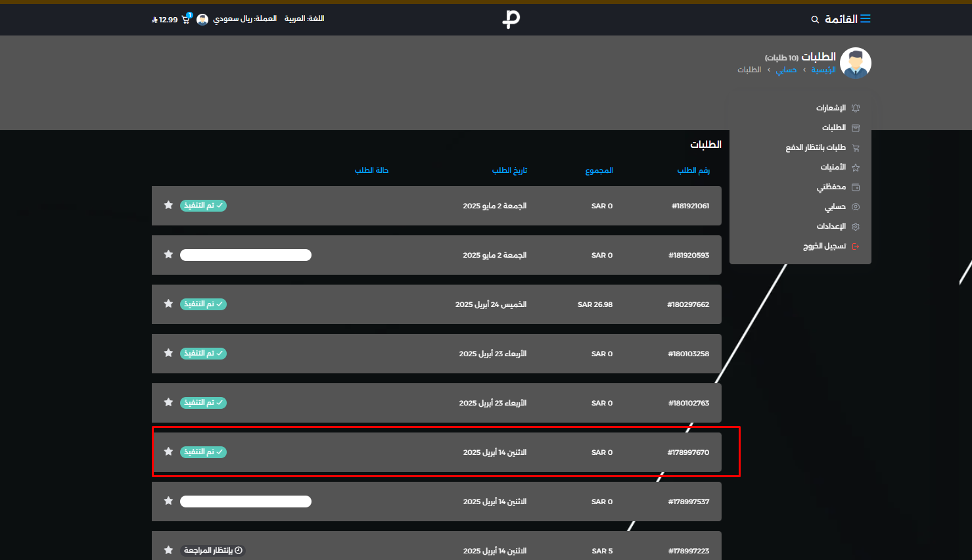The height and width of the screenshot is (560, 972).
Task: Toggle the star on order #180297662
Action: pyautogui.click(x=168, y=304)
